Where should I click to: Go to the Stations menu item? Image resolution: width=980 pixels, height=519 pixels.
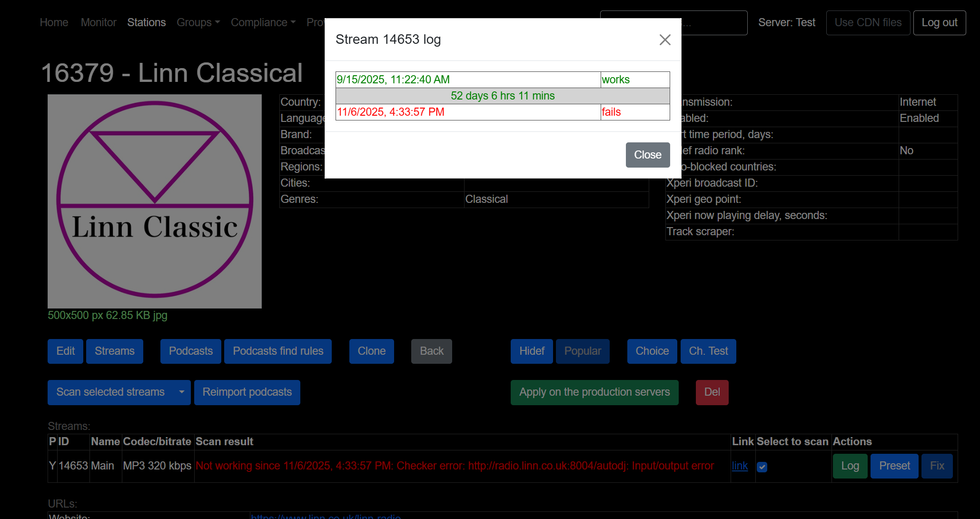coord(146,22)
